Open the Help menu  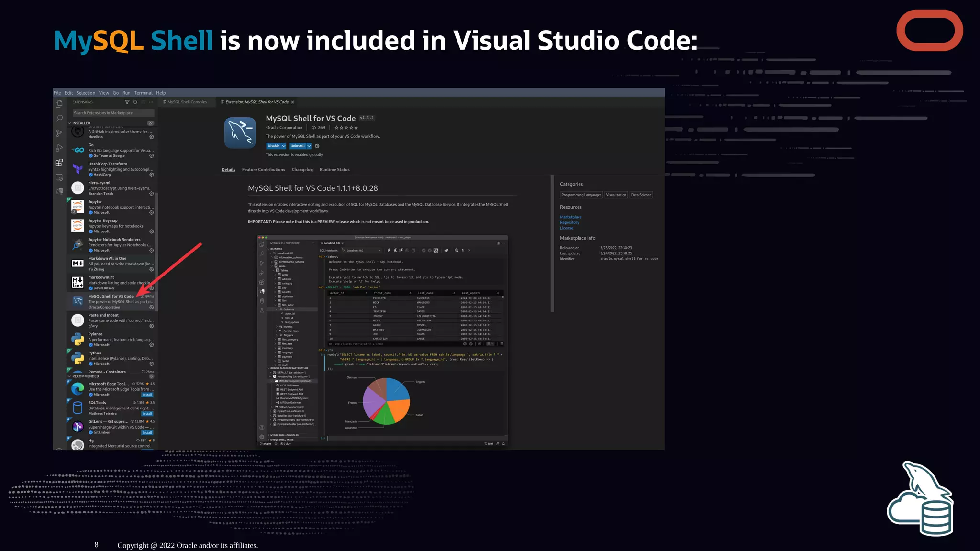(161, 93)
